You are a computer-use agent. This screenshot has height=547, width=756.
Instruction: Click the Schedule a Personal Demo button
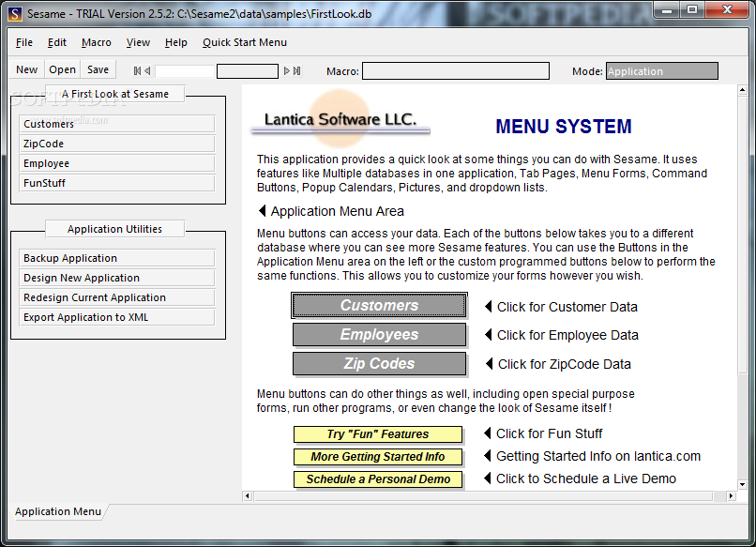(x=378, y=479)
